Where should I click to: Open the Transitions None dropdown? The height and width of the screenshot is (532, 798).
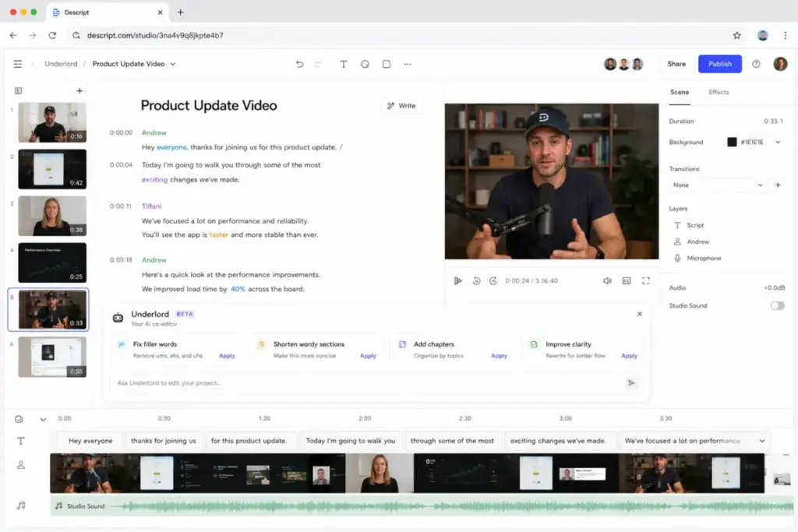[x=718, y=185]
